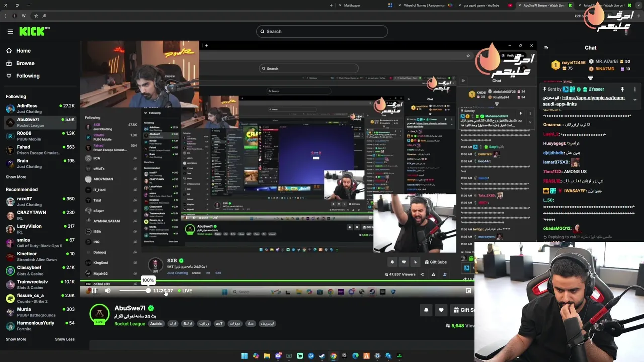The image size is (644, 362).
Task: Open the olympic.sa team-saudi link
Action: click(x=584, y=101)
